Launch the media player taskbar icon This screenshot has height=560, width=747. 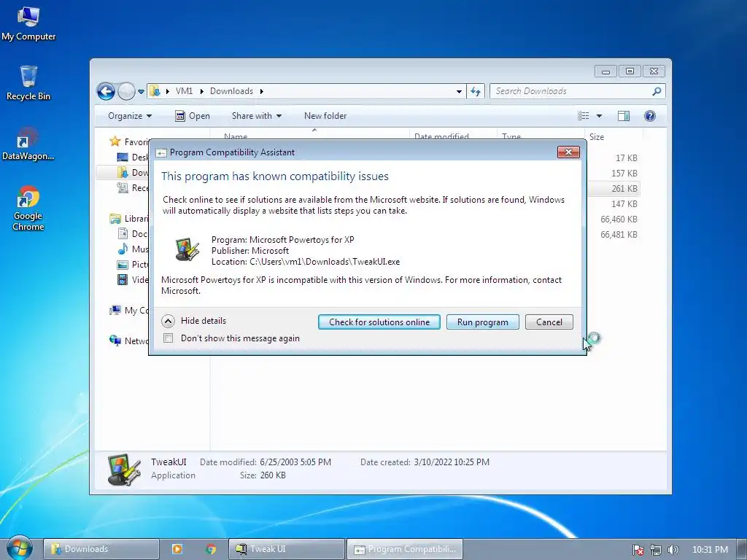177,549
